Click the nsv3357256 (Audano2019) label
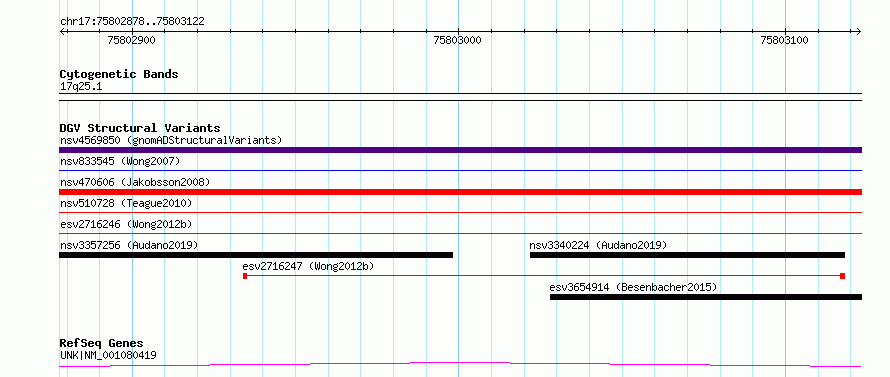 click(129, 245)
